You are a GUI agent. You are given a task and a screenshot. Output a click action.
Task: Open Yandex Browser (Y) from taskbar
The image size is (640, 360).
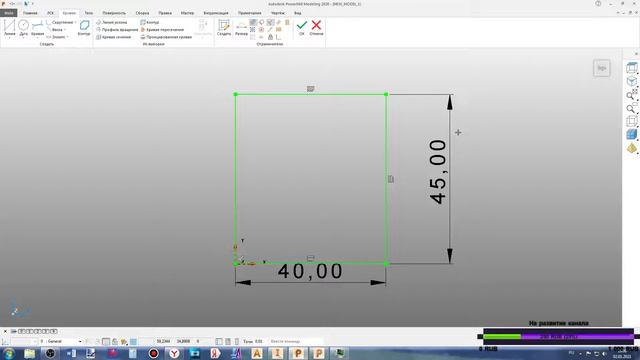174,353
